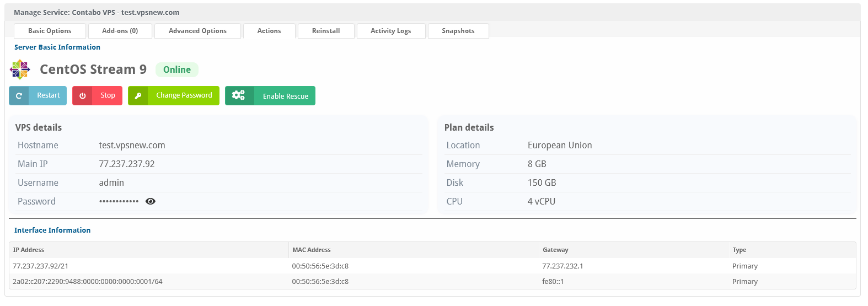Click the Memory field label
This screenshot has width=868, height=306.
pyautogui.click(x=463, y=164)
